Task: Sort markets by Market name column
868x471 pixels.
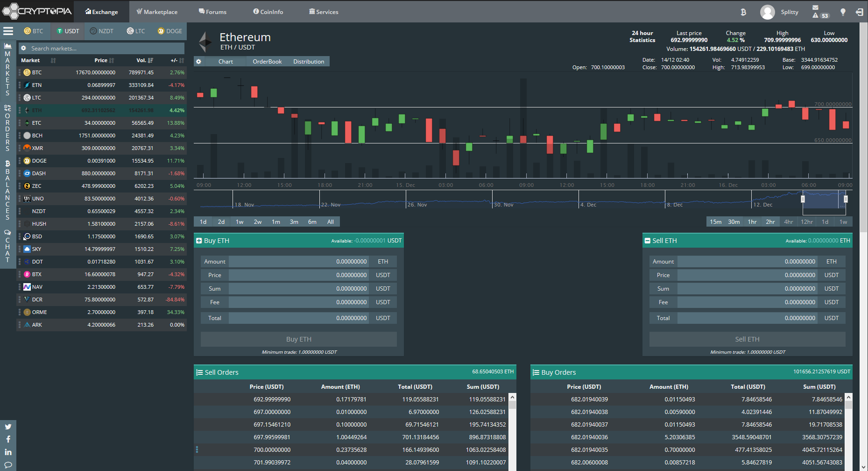Action: click(x=38, y=60)
